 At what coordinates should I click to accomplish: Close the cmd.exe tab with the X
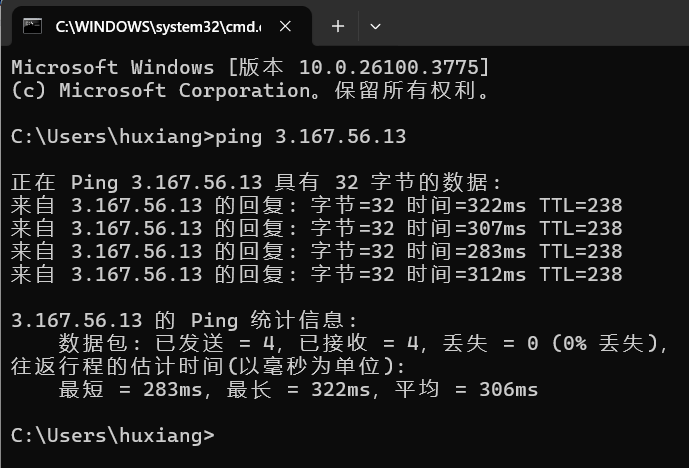[x=285, y=26]
